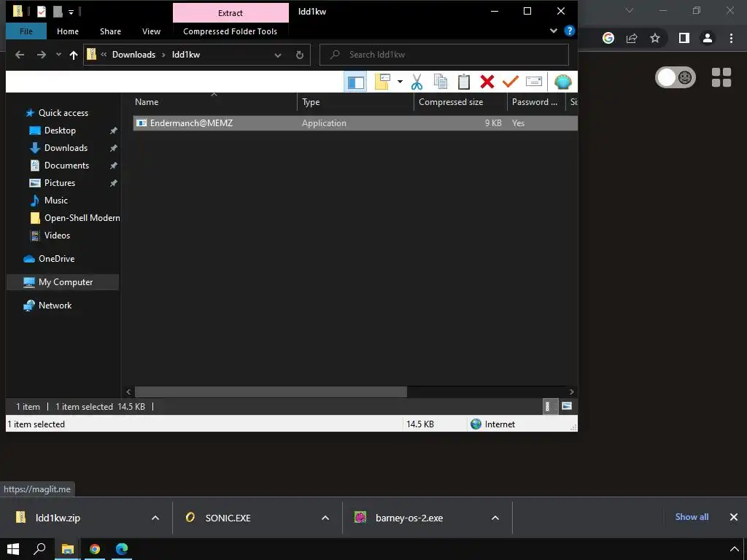Expand address bar history dropdown
The height and width of the screenshot is (560, 747).
pos(278,55)
